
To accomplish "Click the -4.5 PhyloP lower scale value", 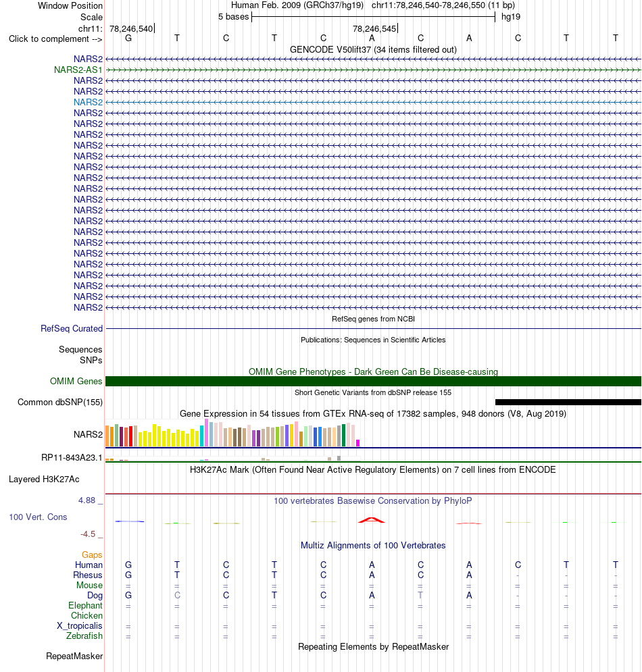I will click(x=88, y=534).
